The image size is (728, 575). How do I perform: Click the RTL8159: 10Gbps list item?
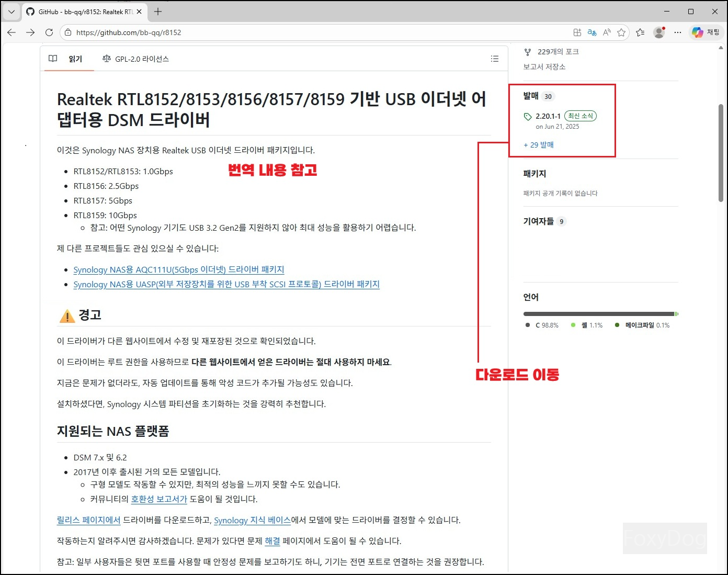pyautogui.click(x=105, y=216)
